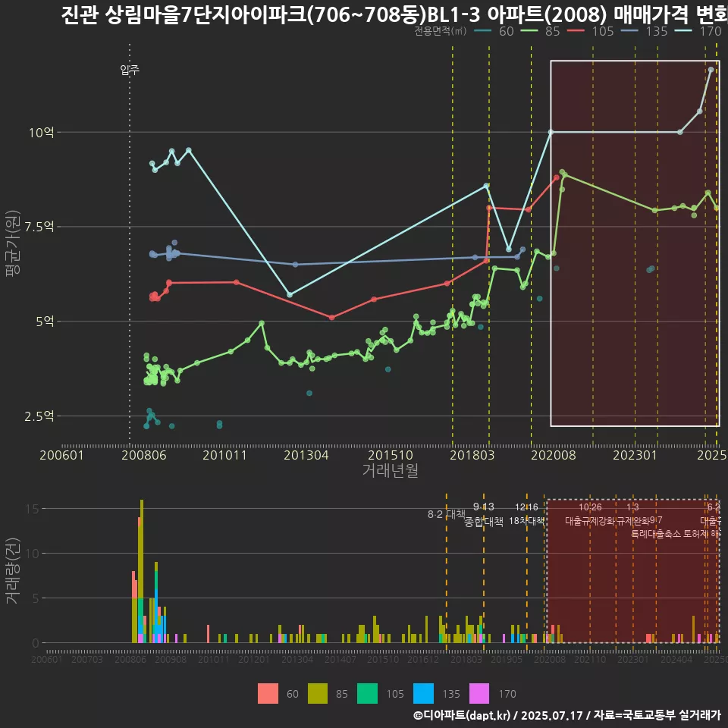
Task: Click the violet 170 swatch in bottom legend
Action: pos(479,694)
